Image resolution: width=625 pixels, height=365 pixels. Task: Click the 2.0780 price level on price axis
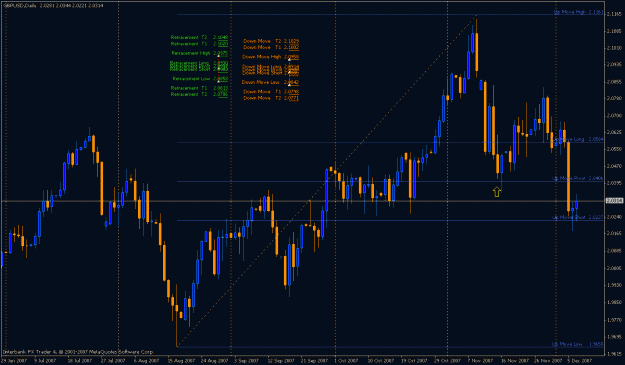point(613,98)
